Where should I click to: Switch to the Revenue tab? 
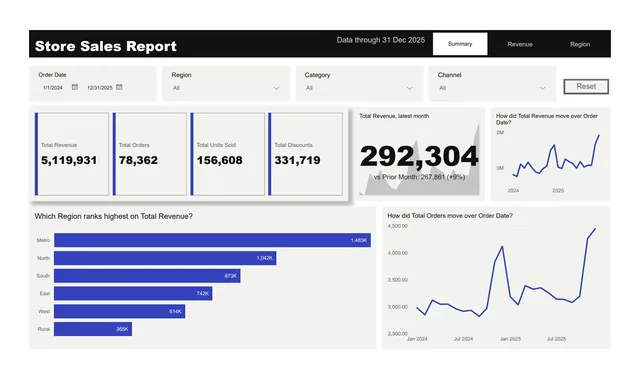[520, 44]
